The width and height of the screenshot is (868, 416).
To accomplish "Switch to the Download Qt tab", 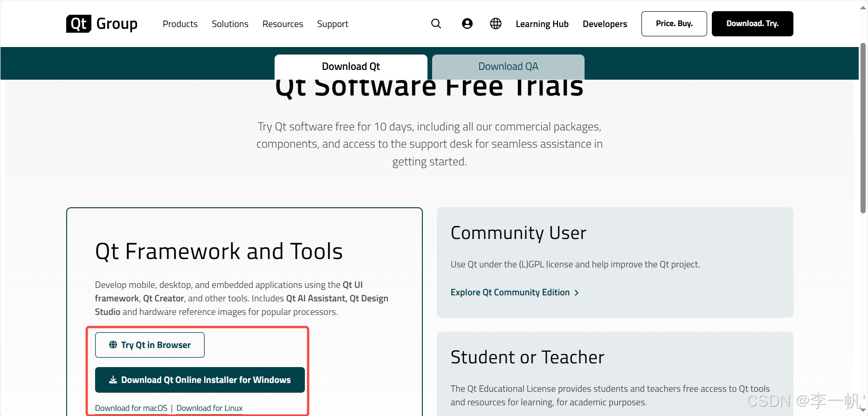I will click(x=351, y=67).
